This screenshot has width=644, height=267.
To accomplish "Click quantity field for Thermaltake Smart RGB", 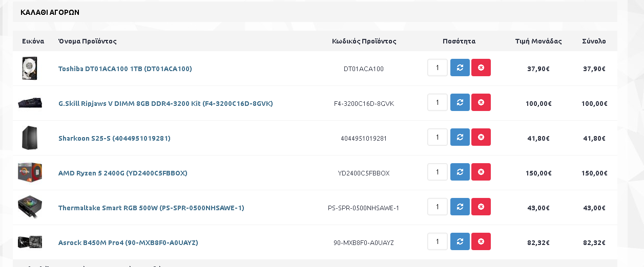I will [x=438, y=207].
